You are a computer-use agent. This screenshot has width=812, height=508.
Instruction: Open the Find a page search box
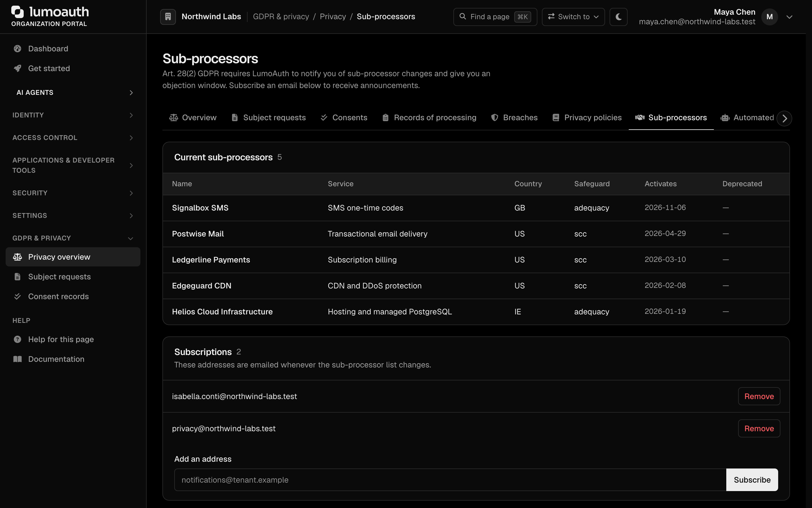495,17
